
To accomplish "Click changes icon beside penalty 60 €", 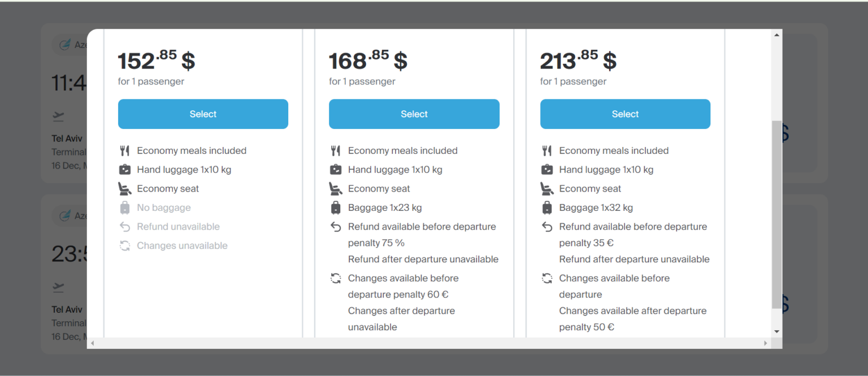I will point(336,278).
